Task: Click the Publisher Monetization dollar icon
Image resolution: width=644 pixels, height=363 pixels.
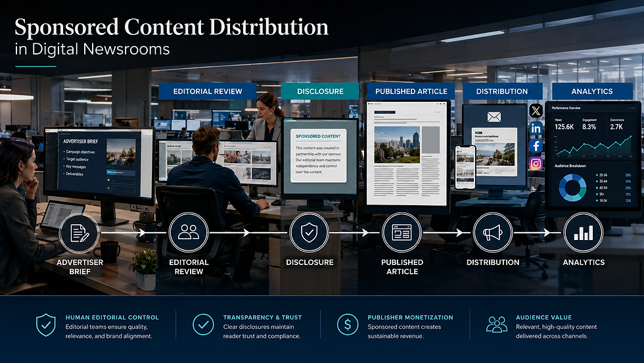Action: pyautogui.click(x=348, y=324)
